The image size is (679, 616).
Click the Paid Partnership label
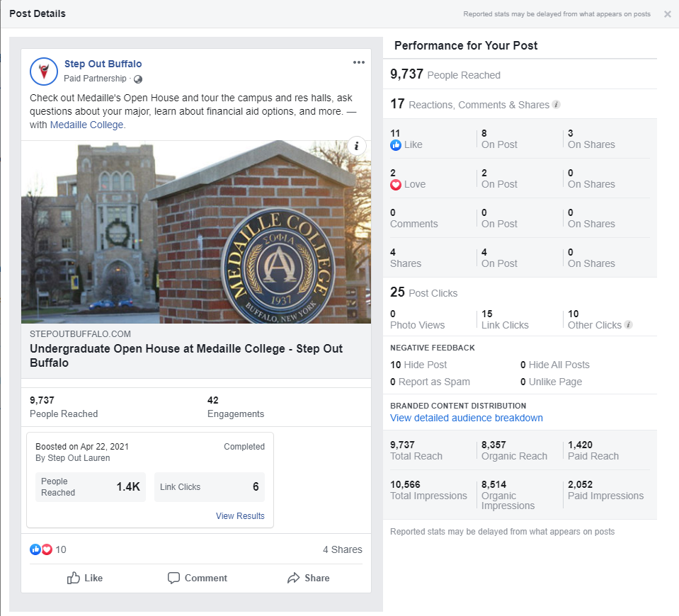(x=95, y=79)
